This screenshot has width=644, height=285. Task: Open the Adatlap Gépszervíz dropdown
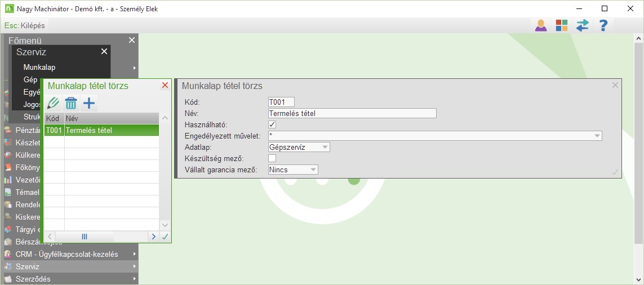pyautogui.click(x=325, y=147)
